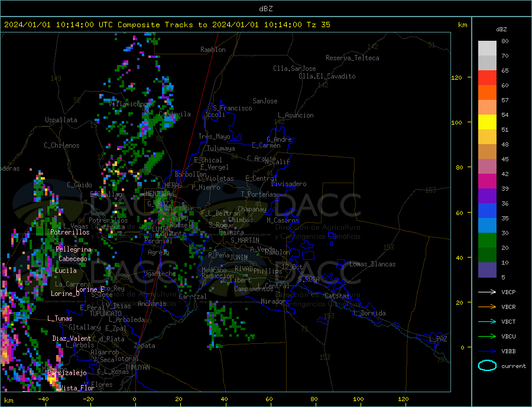532x407 pixels.
Task: Click the 'Divisadero' map label
Action: click(x=288, y=184)
